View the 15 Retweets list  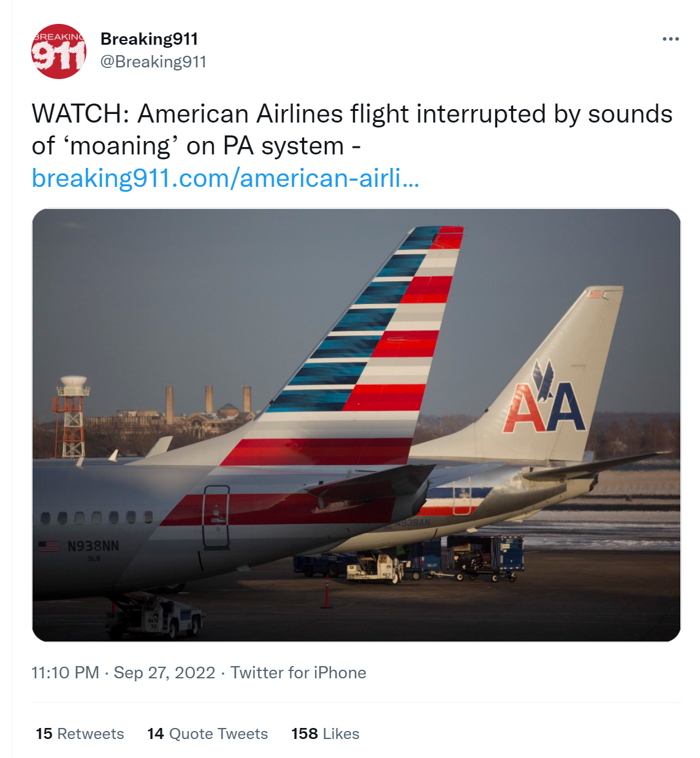(80, 733)
